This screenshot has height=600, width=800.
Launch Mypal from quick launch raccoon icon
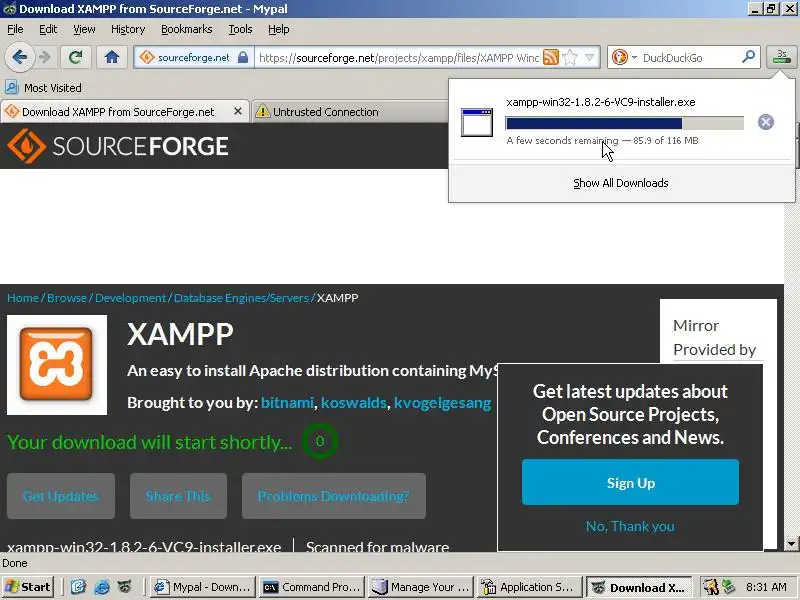tap(125, 587)
